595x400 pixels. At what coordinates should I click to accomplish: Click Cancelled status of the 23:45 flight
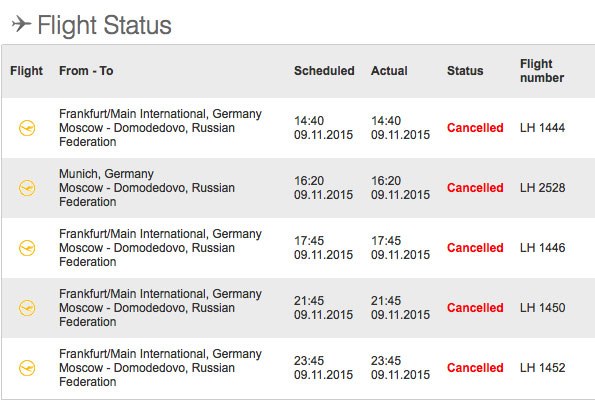tap(475, 368)
